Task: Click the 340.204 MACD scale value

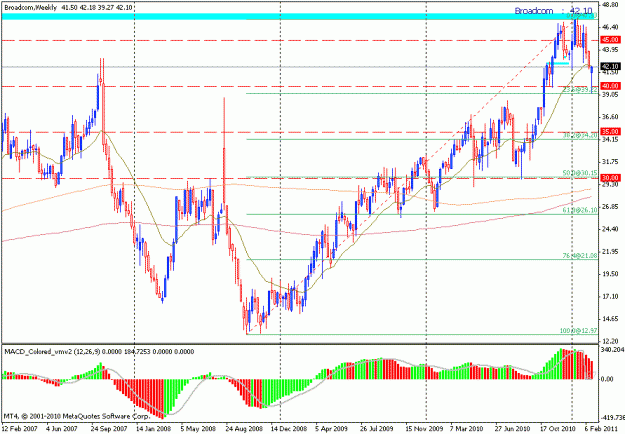Action: [x=613, y=350]
